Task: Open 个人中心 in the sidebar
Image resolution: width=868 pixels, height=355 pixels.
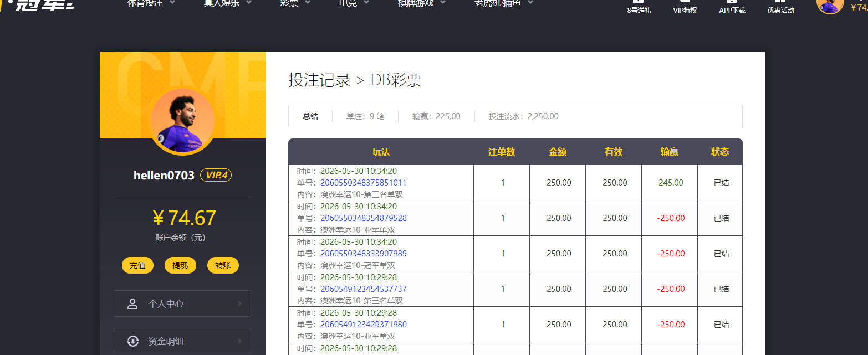Action: click(182, 303)
